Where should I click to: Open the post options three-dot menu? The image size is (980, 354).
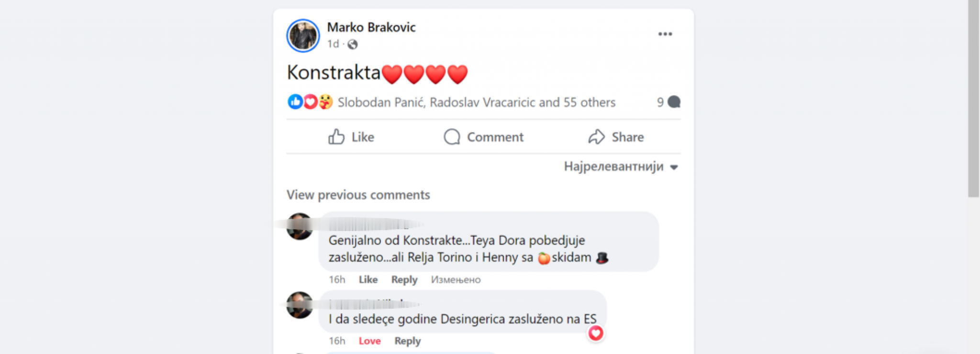(x=665, y=34)
